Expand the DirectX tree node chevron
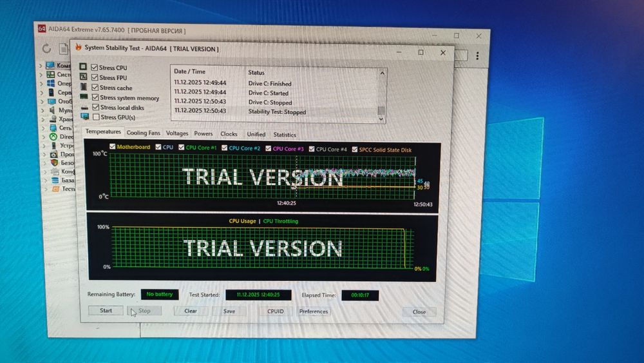This screenshot has height=363, width=644. (44, 137)
